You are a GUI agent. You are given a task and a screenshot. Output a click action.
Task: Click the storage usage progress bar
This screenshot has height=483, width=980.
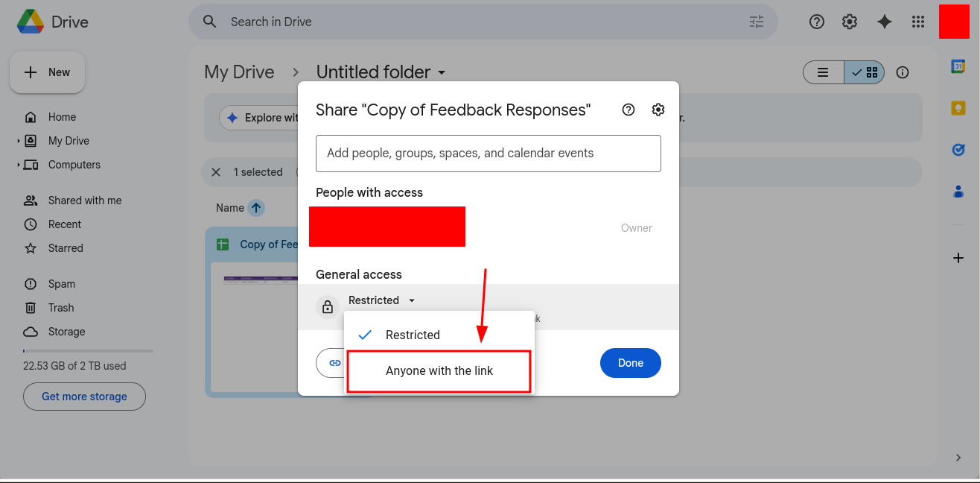click(87, 350)
